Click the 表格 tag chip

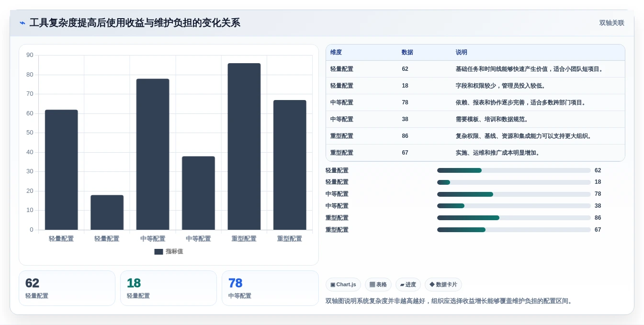(378, 285)
